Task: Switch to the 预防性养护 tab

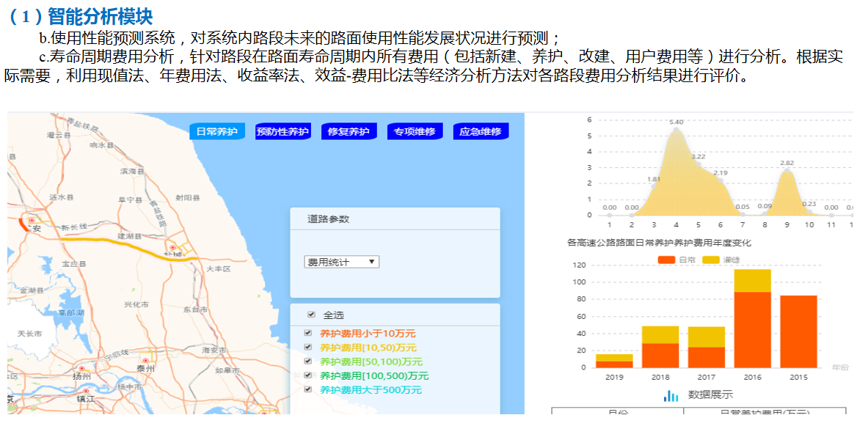Action: click(283, 131)
